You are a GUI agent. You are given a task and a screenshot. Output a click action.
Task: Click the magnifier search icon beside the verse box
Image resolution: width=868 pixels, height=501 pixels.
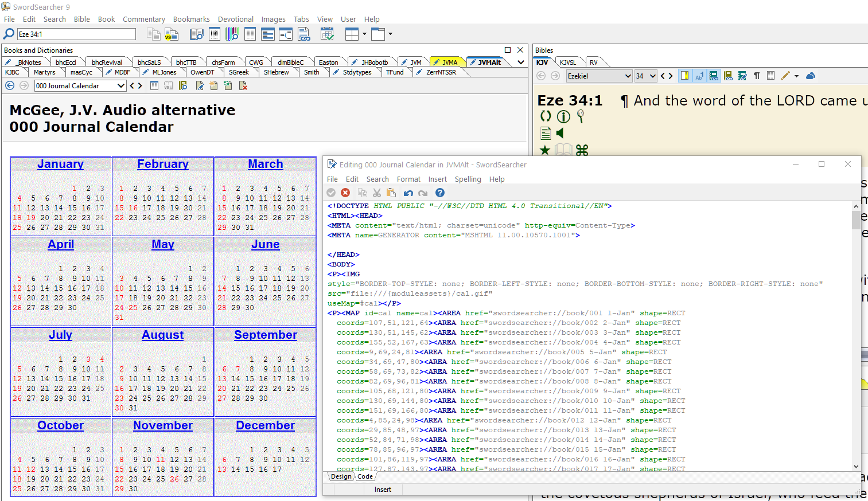click(9, 34)
